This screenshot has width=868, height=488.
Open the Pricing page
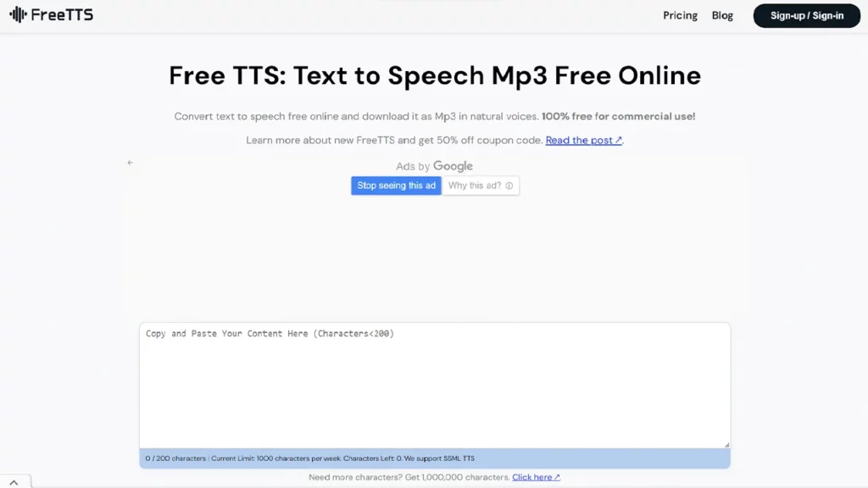pos(680,15)
